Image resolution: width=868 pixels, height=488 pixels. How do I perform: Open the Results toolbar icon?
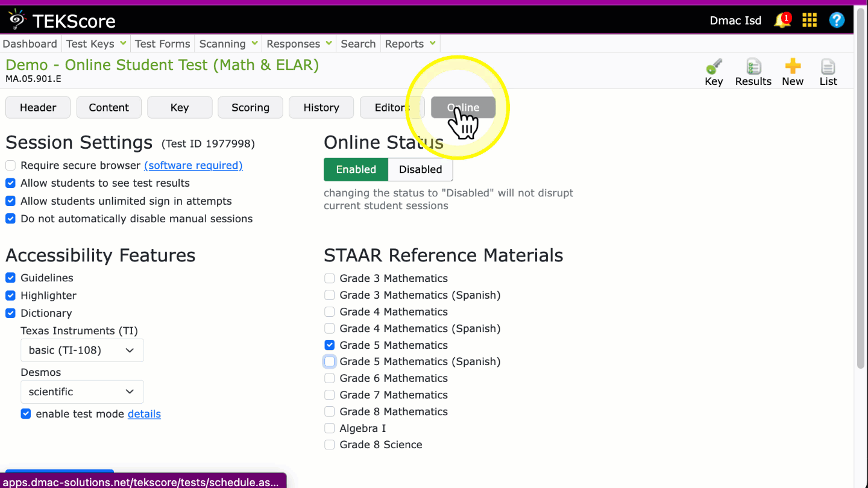tap(753, 72)
